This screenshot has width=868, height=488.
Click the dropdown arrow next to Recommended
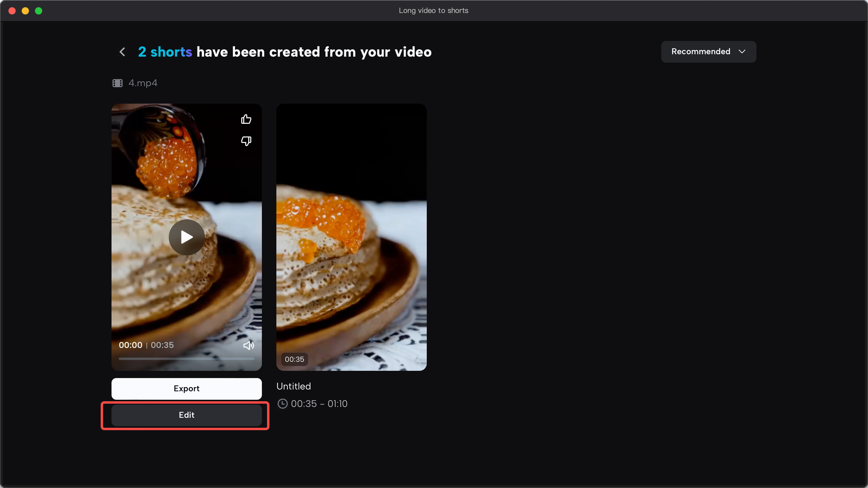pos(742,52)
